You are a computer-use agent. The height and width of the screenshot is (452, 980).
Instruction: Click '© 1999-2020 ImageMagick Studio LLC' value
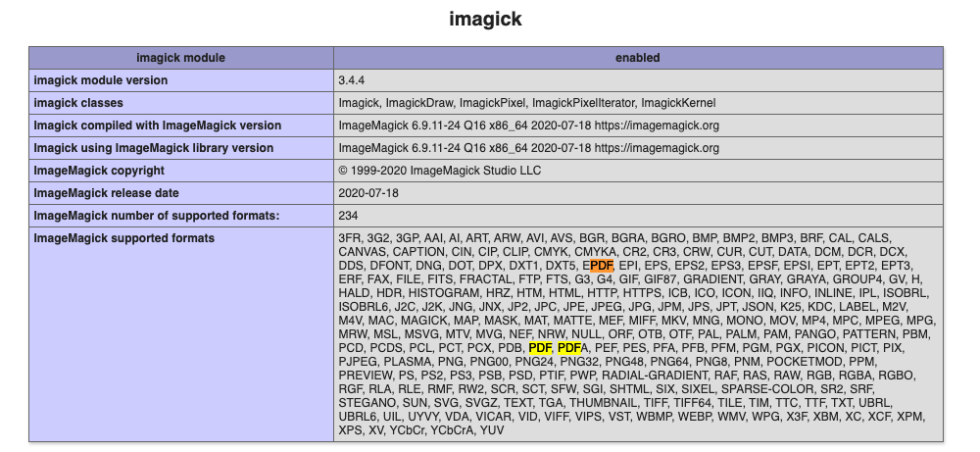[440, 170]
